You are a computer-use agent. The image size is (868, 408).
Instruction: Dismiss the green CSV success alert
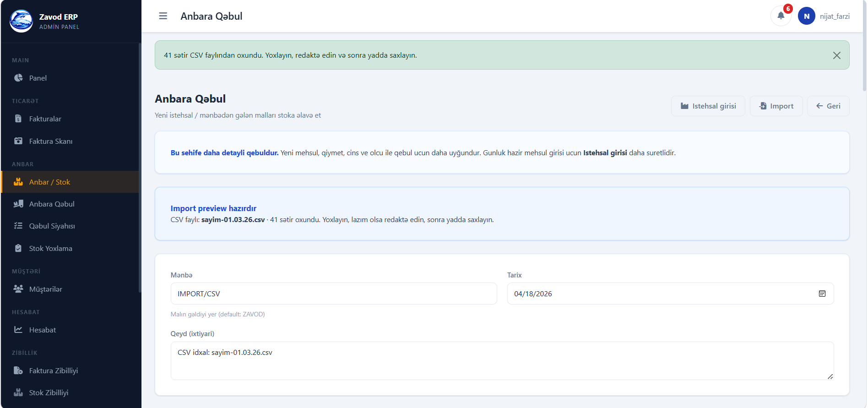[836, 55]
